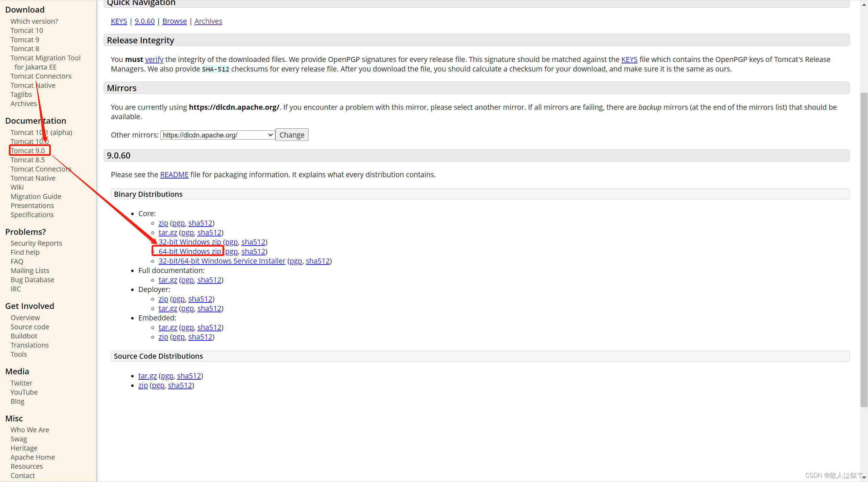Download the 64-bit Windows zip
Image resolution: width=868 pixels, height=482 pixels.
click(190, 251)
